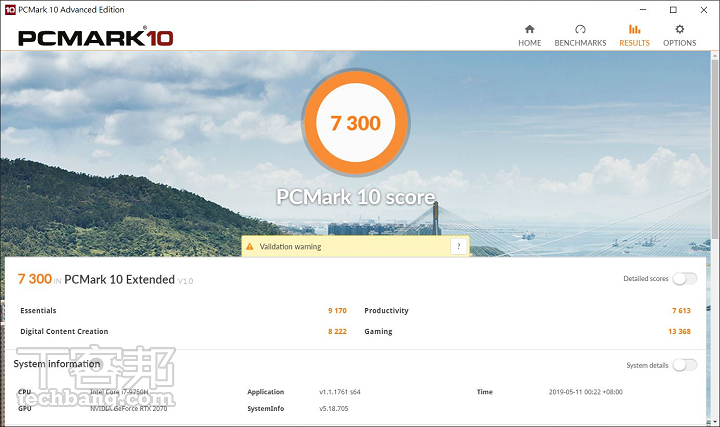Click the PCMark 10 logo
This screenshot has height=427, width=720.
96,38
